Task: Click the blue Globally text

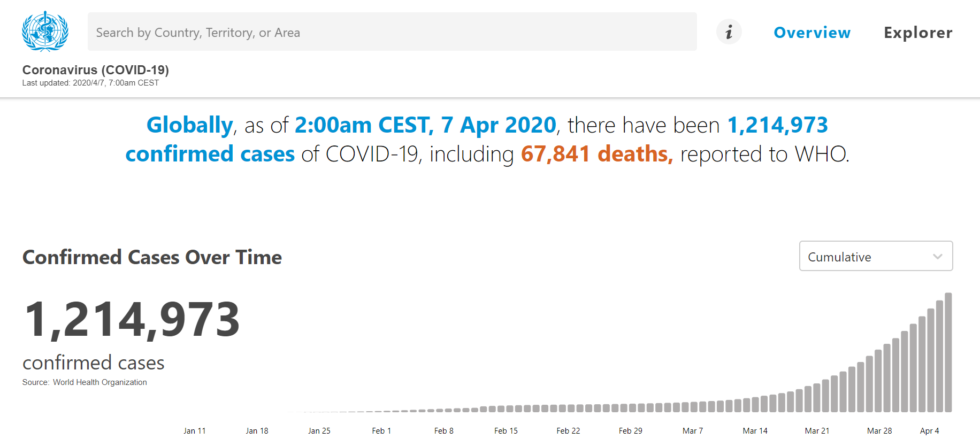Action: click(190, 126)
